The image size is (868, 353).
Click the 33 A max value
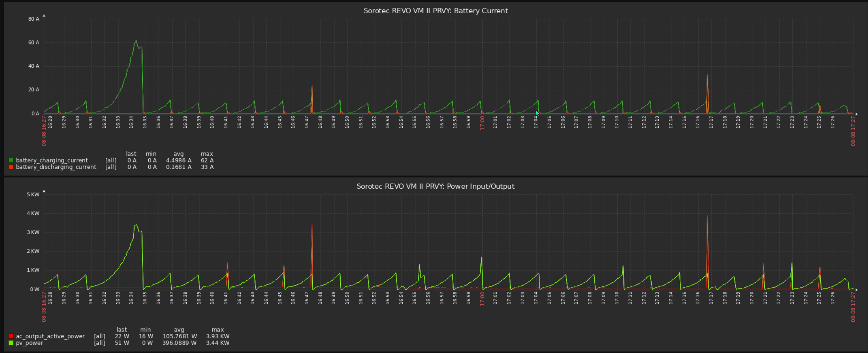tap(207, 167)
